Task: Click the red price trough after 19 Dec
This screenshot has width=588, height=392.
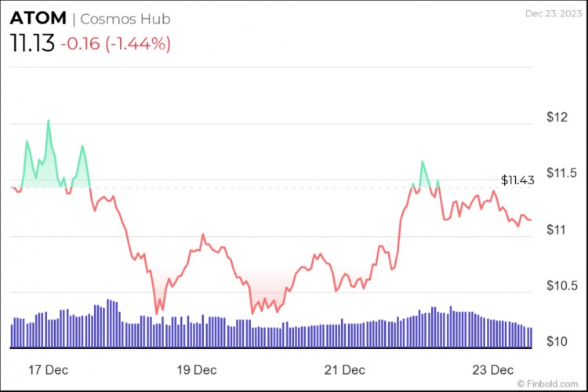Action: (x=252, y=313)
